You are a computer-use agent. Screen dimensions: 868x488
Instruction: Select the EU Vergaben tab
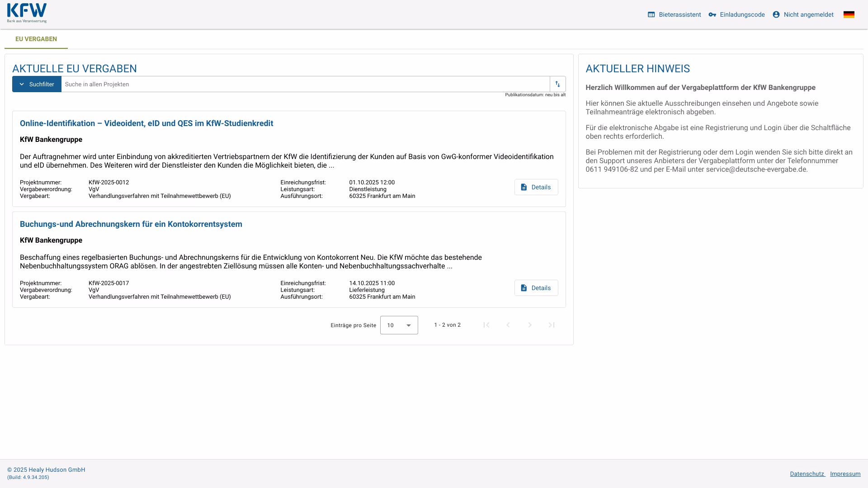point(36,39)
